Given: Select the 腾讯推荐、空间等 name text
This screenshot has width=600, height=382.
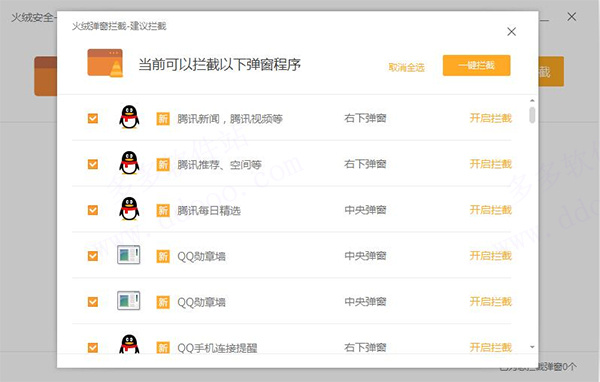Looking at the screenshot, I should [x=219, y=165].
